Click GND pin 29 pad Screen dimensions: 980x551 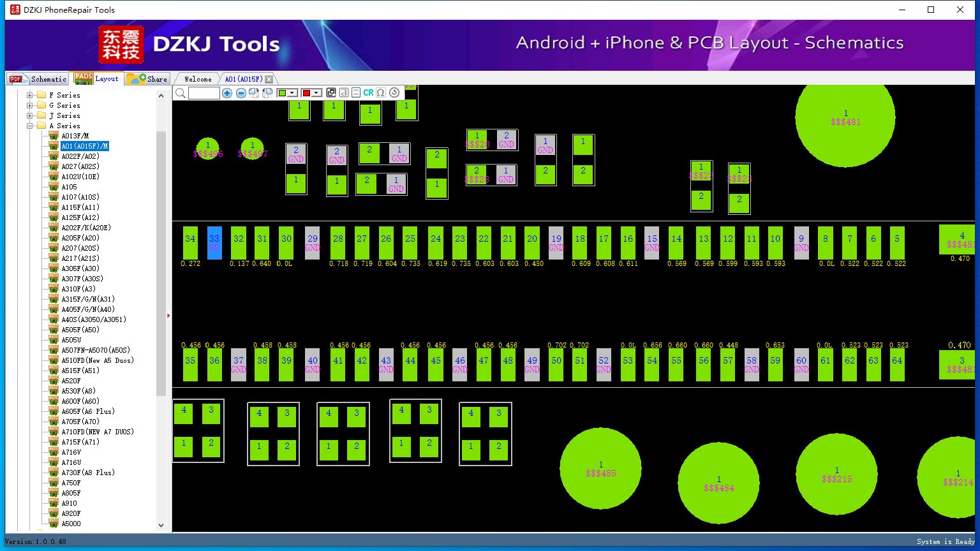coord(312,242)
